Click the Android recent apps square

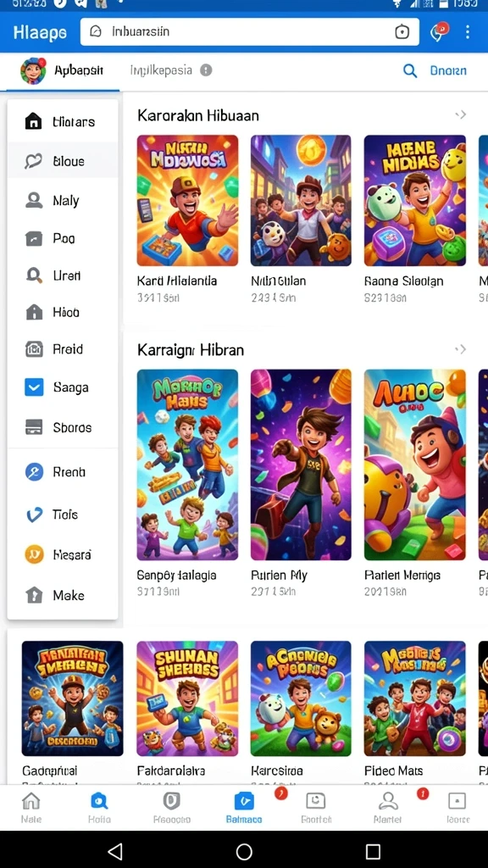[374, 851]
